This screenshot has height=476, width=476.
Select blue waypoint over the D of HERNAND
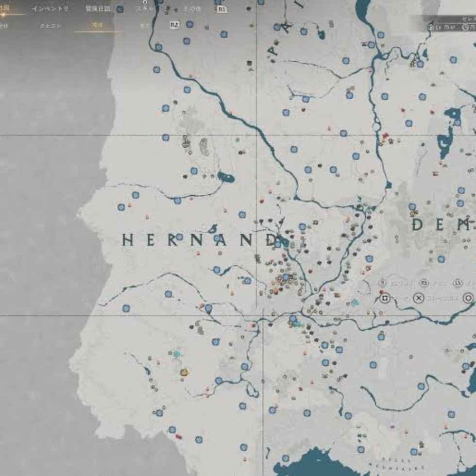click(277, 244)
